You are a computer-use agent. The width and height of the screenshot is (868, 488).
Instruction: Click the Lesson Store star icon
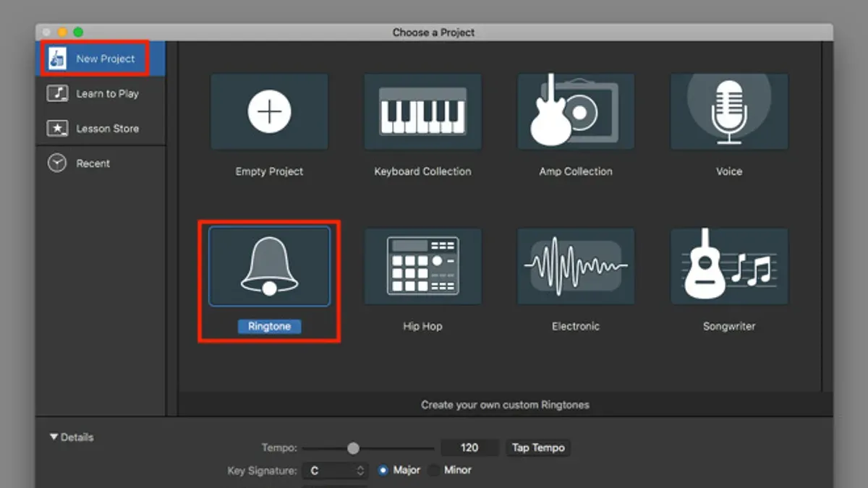(57, 129)
